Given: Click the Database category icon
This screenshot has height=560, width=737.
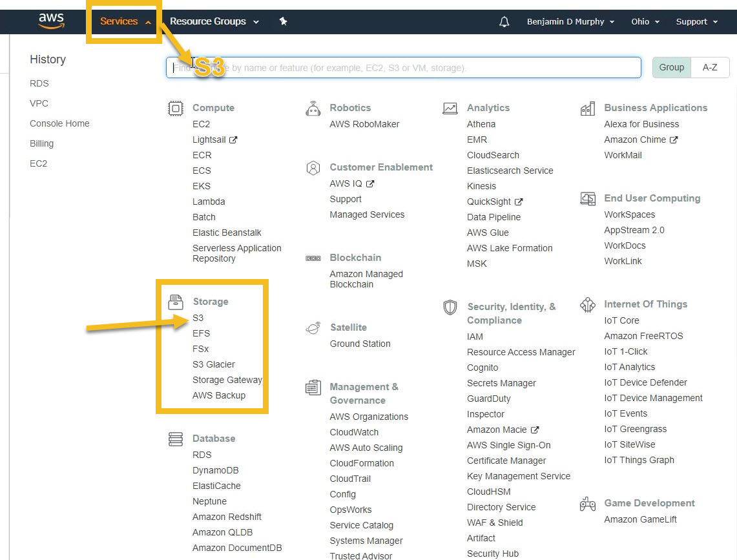Looking at the screenshot, I should (x=176, y=439).
